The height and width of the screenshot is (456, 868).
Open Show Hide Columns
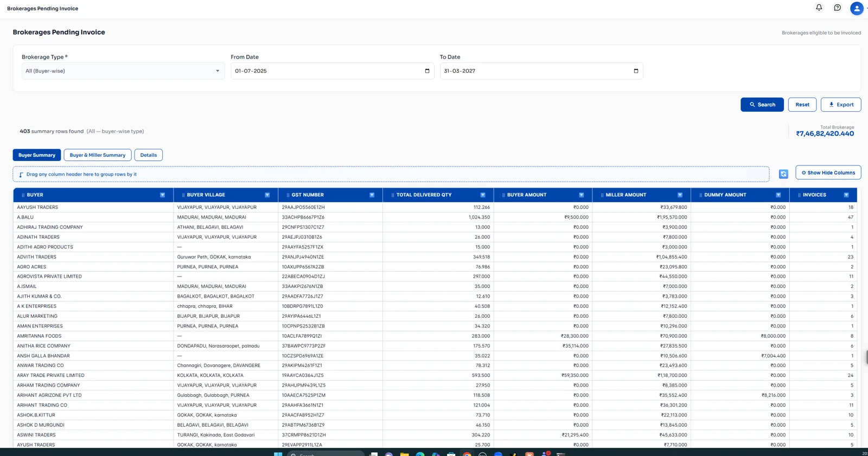(828, 172)
